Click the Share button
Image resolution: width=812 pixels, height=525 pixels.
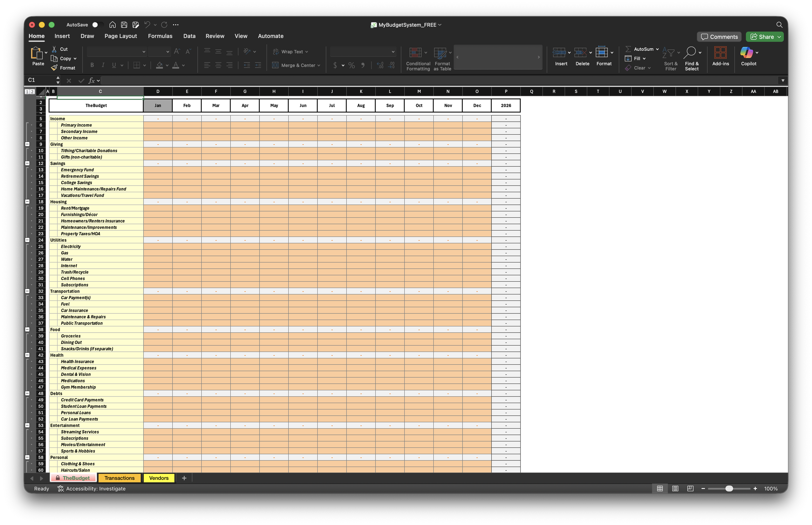coord(764,36)
